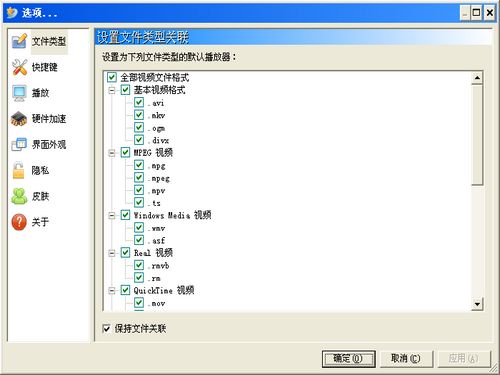Collapse the Real 视频 tree node

click(x=112, y=253)
